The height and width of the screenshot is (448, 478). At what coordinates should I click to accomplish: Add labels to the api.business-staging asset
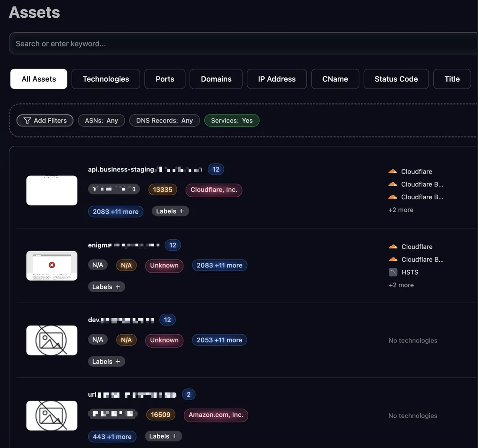click(x=170, y=211)
